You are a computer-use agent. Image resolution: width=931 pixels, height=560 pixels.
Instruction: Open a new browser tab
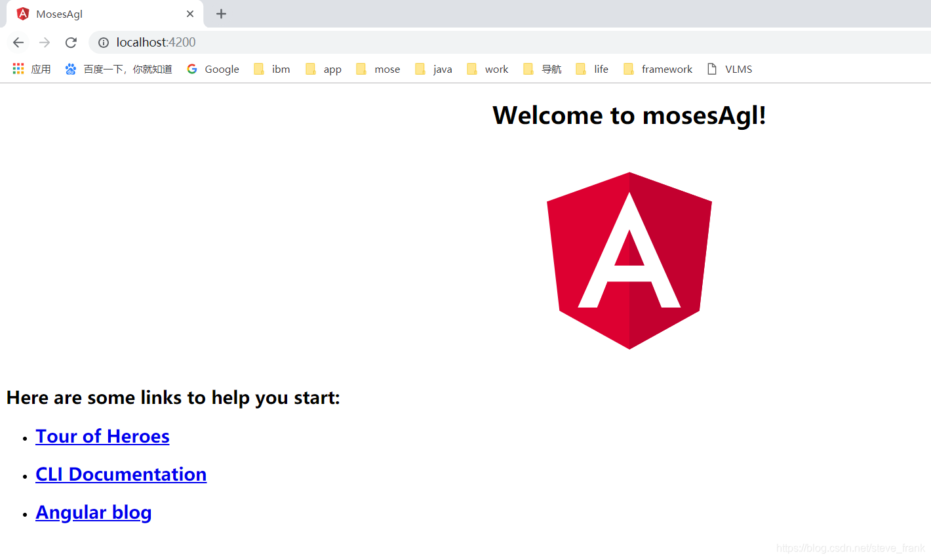tap(222, 14)
